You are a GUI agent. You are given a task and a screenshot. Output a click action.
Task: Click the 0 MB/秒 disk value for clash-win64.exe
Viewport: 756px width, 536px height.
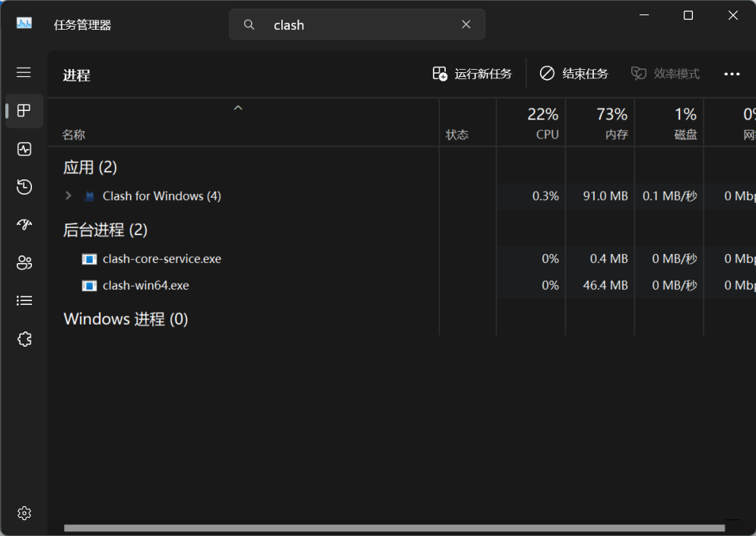[675, 285]
